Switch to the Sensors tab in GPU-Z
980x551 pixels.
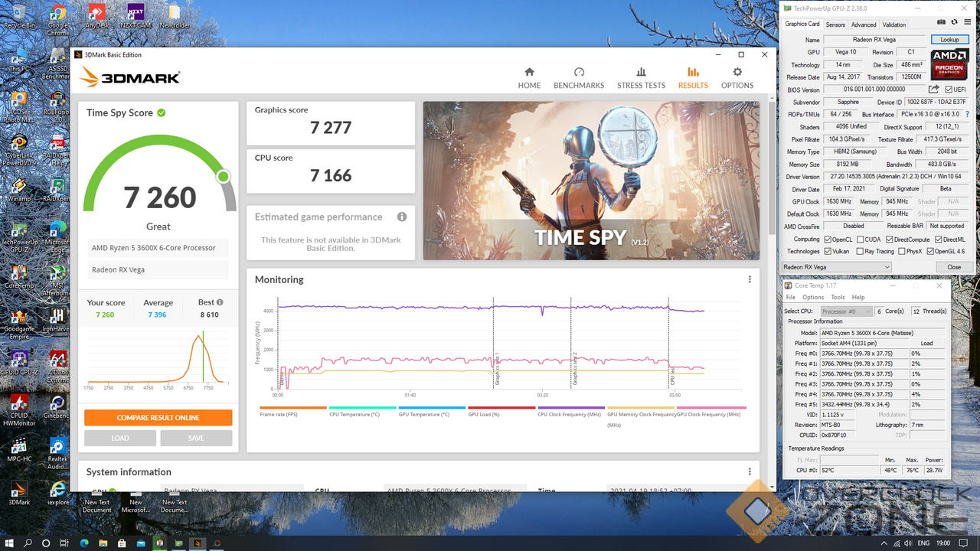click(835, 24)
